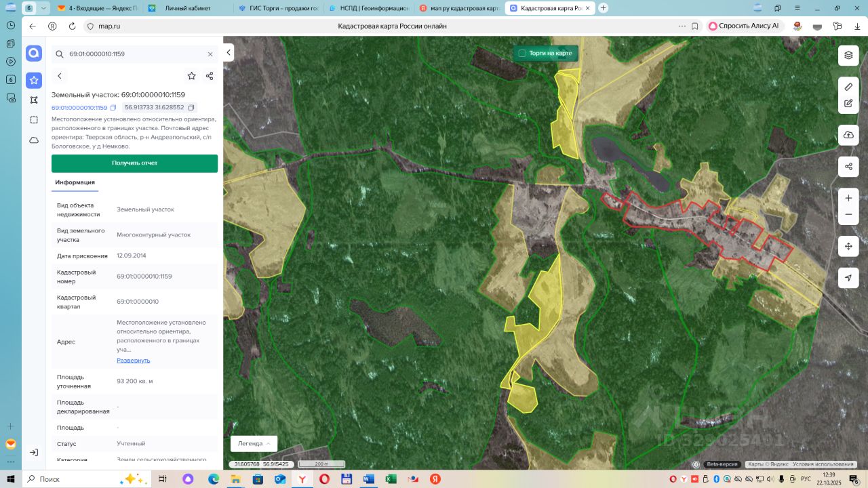The image size is (868, 488).
Task: Open the map layers panel
Action: click(x=848, y=56)
